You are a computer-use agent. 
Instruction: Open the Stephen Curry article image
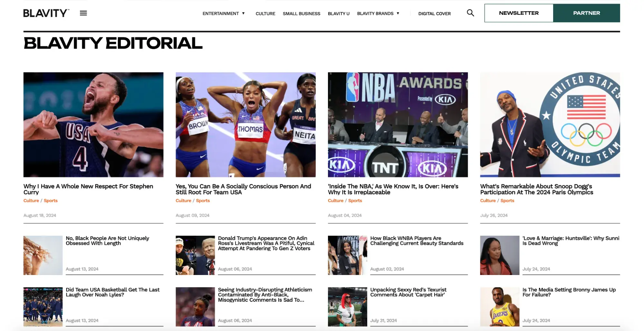point(93,125)
